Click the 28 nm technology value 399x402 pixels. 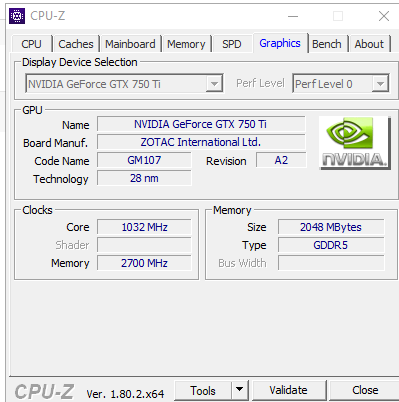point(144,178)
